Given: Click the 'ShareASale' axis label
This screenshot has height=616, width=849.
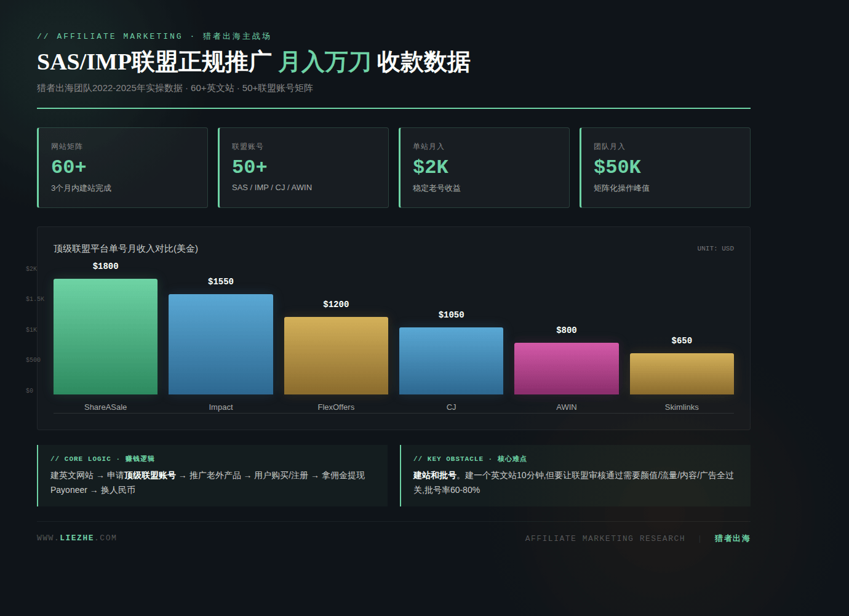Looking at the screenshot, I should tap(105, 407).
